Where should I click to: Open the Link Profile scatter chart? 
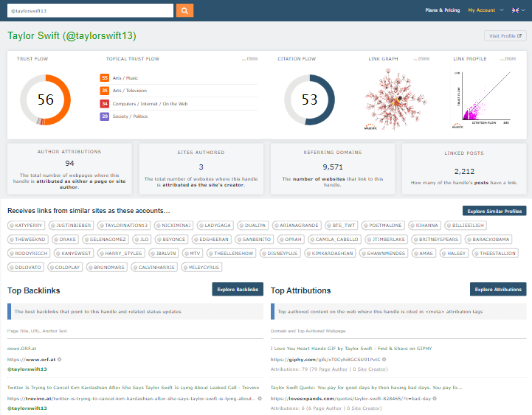point(483,100)
